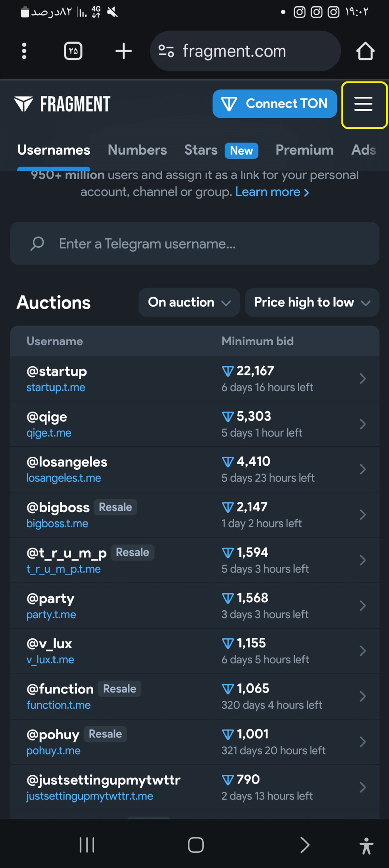389x868 pixels.
Task: Open the @startup auction row chevron
Action: pyautogui.click(x=362, y=379)
